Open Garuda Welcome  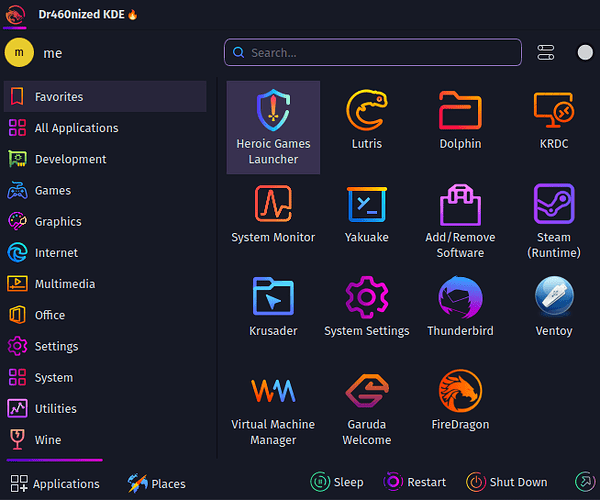pyautogui.click(x=367, y=408)
